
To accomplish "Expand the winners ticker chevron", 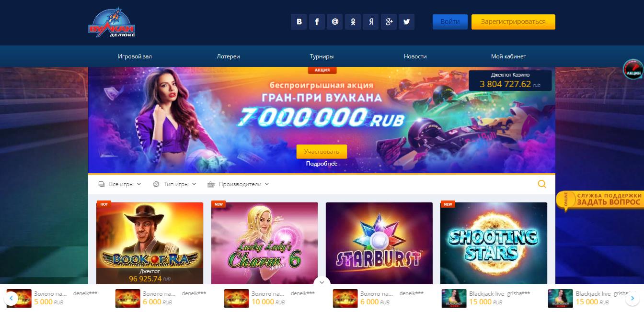I will click(x=322, y=282).
